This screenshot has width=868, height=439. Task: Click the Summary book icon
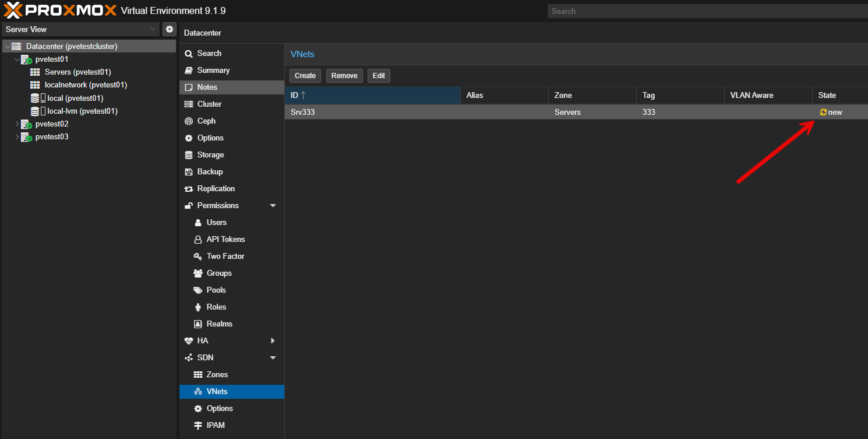[x=189, y=71]
